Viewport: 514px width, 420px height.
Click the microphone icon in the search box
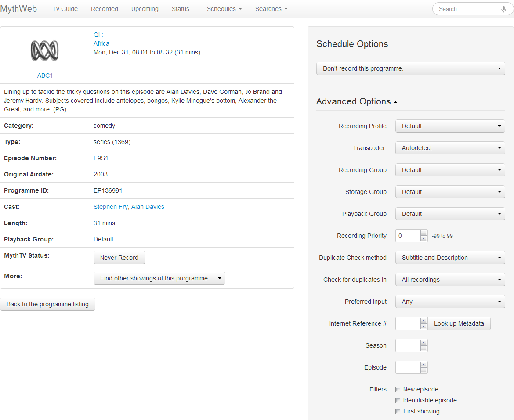click(x=503, y=9)
